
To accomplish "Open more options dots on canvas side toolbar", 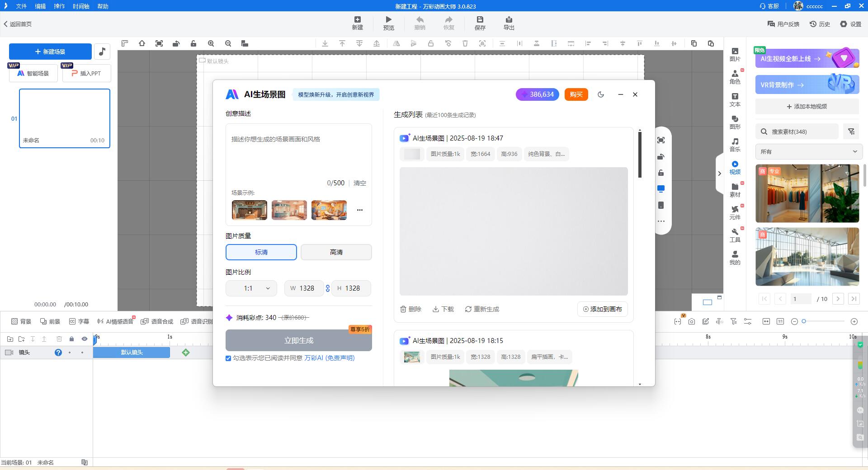I will 661,221.
